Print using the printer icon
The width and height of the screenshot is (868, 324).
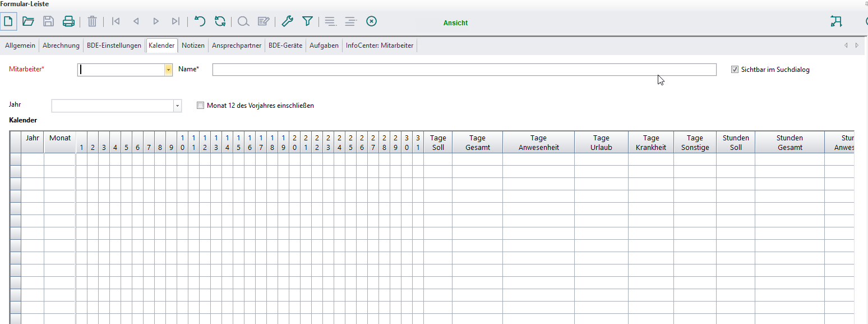coord(68,21)
